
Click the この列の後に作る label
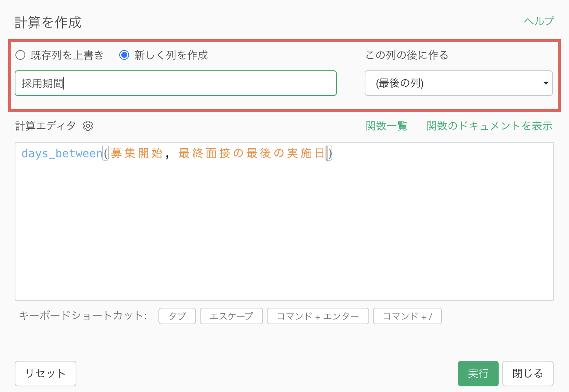pos(407,55)
